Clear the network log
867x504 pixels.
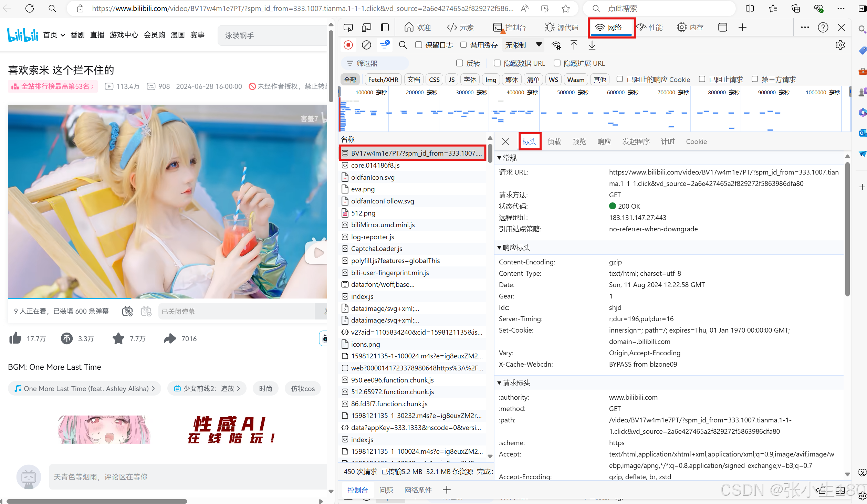click(x=366, y=45)
